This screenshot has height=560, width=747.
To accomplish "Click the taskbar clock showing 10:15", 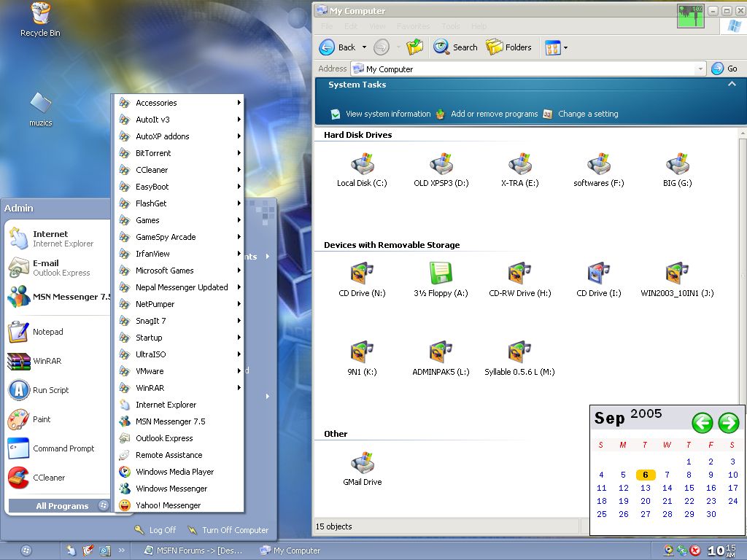I will [721, 551].
